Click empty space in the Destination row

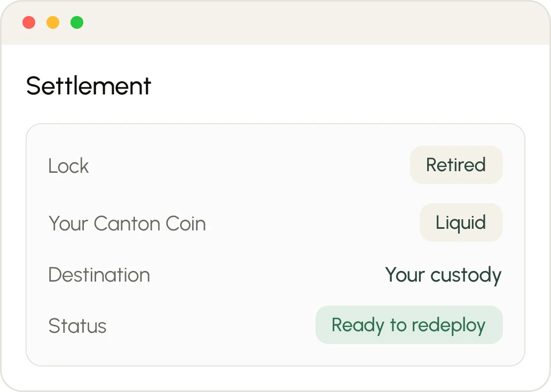click(x=267, y=275)
